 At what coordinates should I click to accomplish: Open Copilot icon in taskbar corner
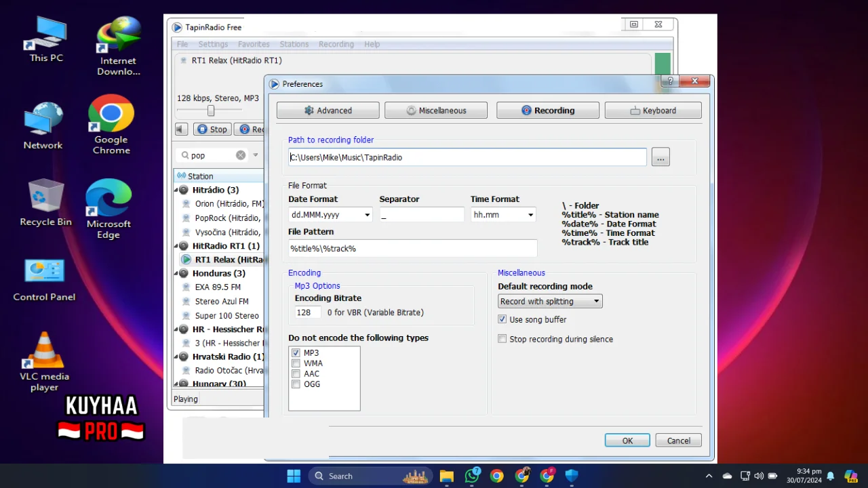(850, 476)
